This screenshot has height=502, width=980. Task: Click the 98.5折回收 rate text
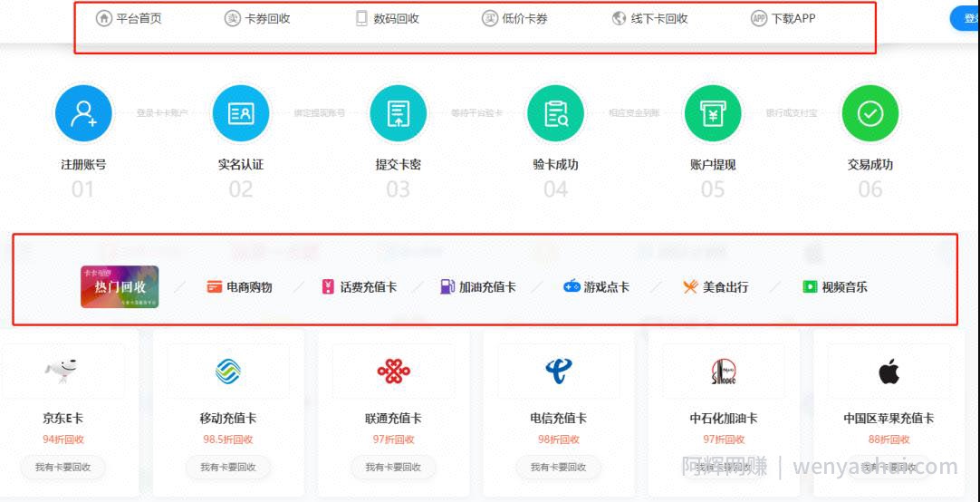point(228,439)
